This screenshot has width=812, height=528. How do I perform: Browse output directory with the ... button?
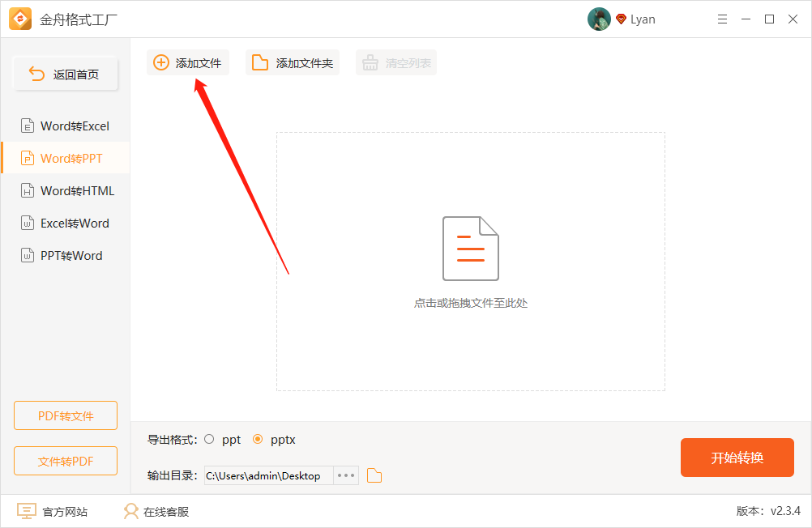coord(346,475)
